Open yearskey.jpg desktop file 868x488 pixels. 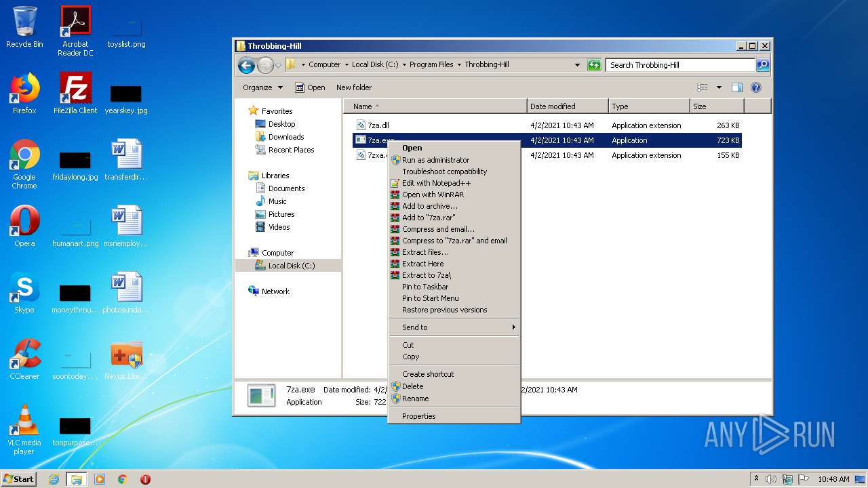pyautogui.click(x=126, y=99)
